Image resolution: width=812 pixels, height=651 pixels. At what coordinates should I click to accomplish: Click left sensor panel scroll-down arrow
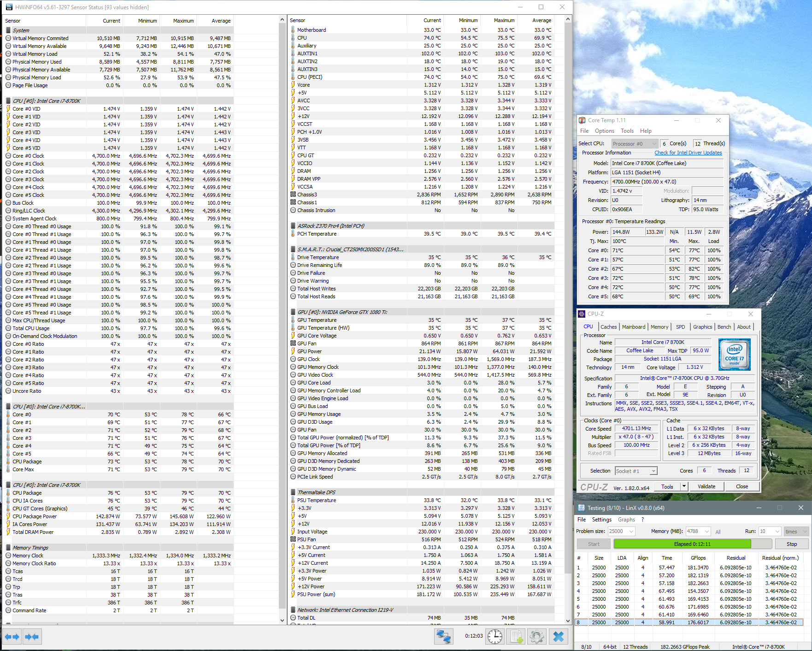click(x=282, y=620)
